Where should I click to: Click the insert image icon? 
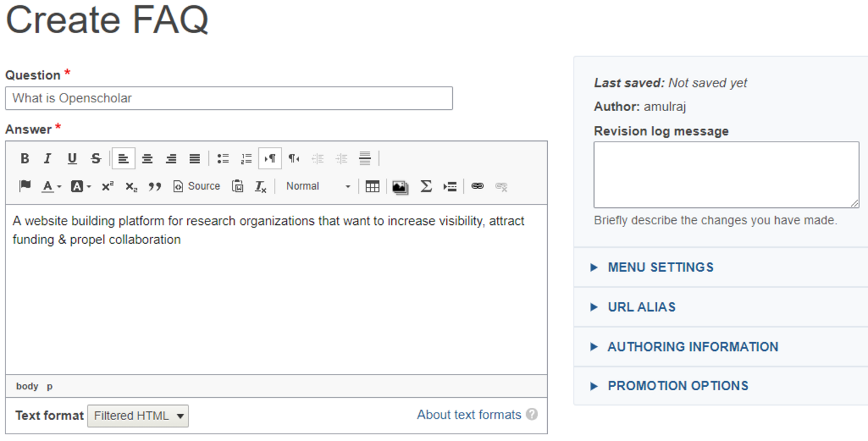(x=400, y=187)
